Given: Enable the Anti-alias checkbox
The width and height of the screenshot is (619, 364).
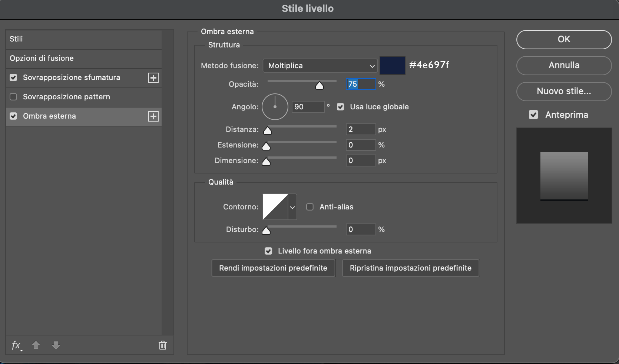Looking at the screenshot, I should [x=310, y=207].
